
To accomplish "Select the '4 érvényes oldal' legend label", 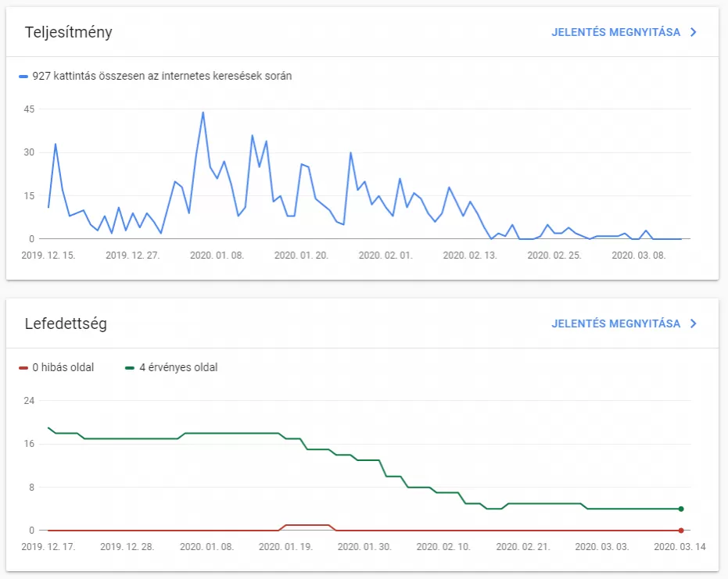I will (x=178, y=367).
